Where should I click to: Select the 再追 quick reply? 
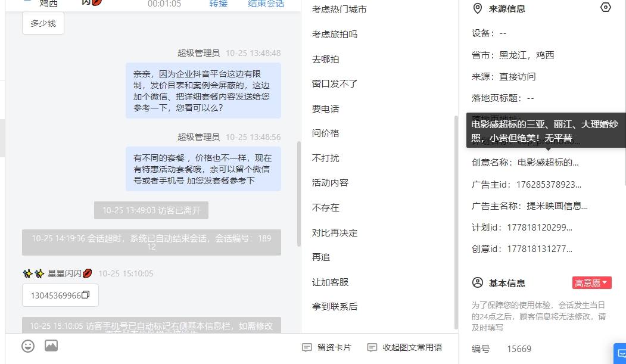pos(321,257)
